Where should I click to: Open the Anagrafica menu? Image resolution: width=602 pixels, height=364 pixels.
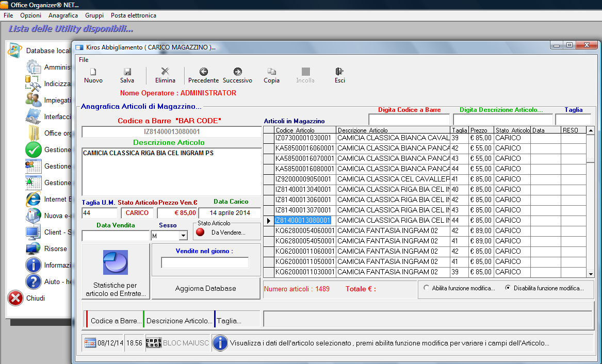(63, 15)
